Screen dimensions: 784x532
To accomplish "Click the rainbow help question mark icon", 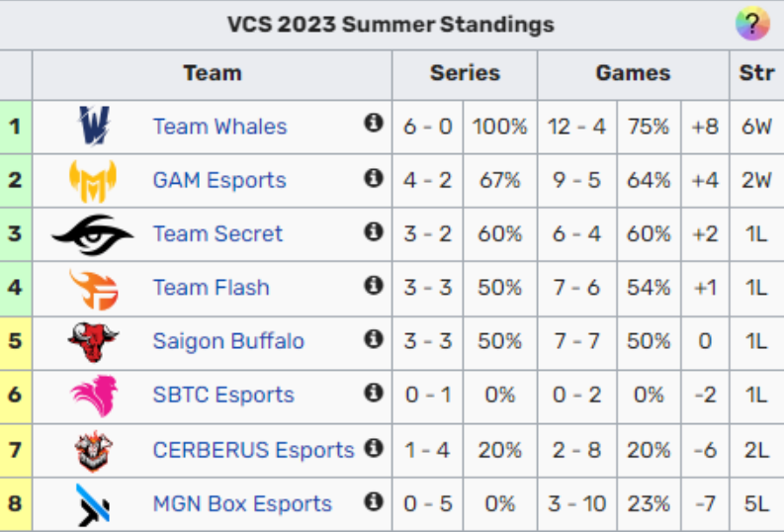I will click(x=751, y=24).
